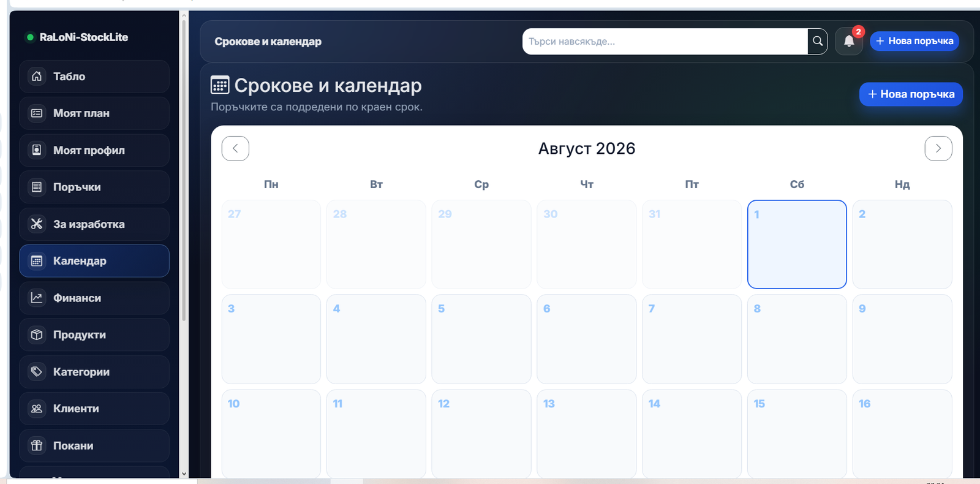Click the calendar icon in page heading
Screen dimensions: 980x484
(220, 85)
